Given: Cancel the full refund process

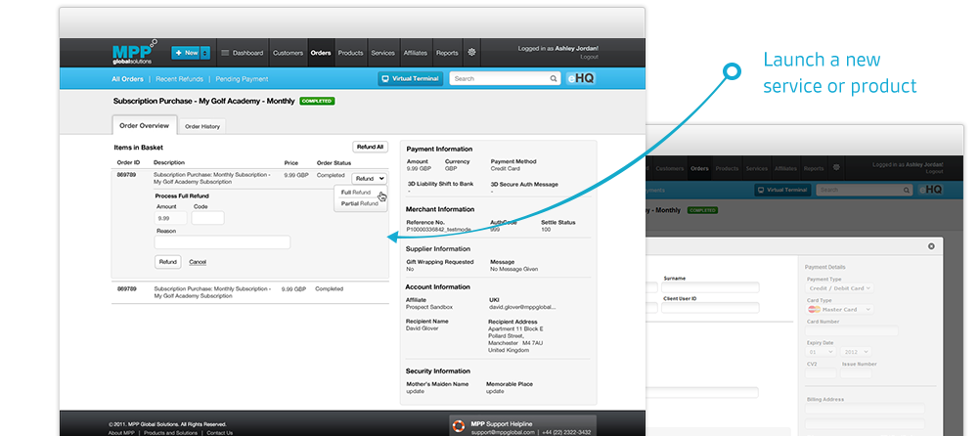Looking at the screenshot, I should click(x=198, y=262).
